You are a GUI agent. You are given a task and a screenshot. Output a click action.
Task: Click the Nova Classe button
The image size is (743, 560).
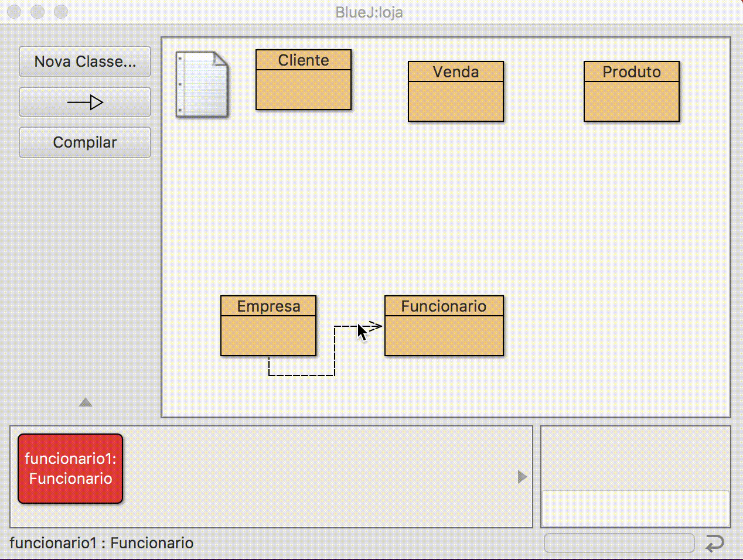pyautogui.click(x=85, y=62)
